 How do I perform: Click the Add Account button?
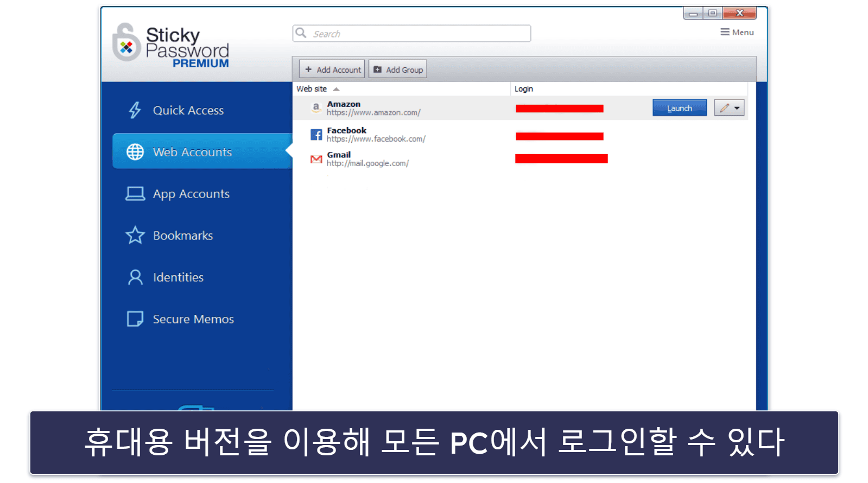(x=332, y=69)
